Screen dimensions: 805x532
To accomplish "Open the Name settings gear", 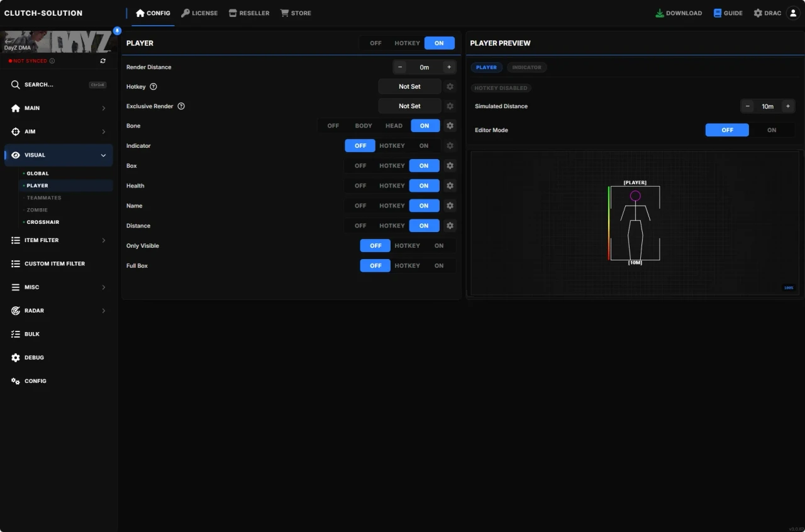I will click(450, 206).
